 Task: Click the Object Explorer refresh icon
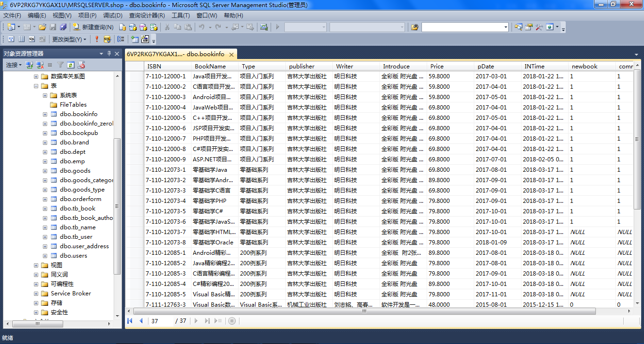coord(71,65)
